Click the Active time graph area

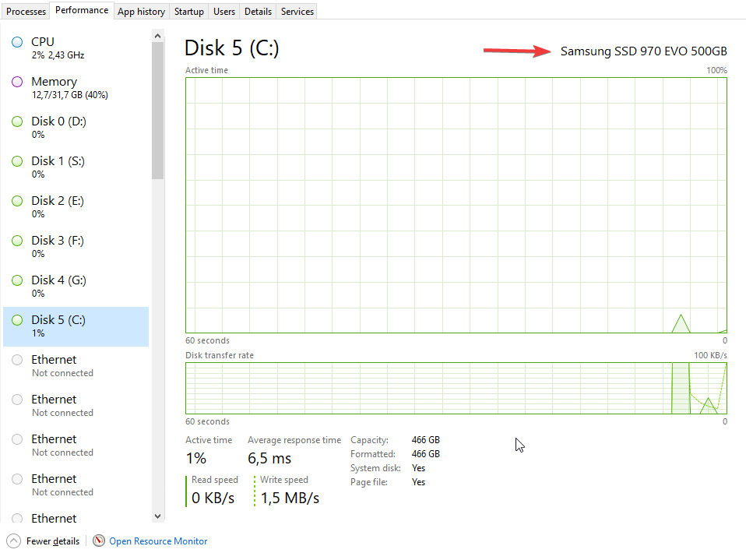456,205
